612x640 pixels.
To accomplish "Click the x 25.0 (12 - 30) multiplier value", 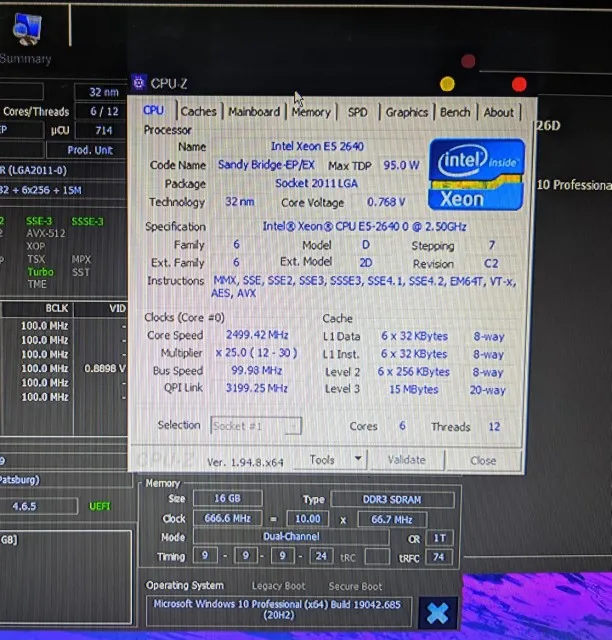I will coord(256,352).
